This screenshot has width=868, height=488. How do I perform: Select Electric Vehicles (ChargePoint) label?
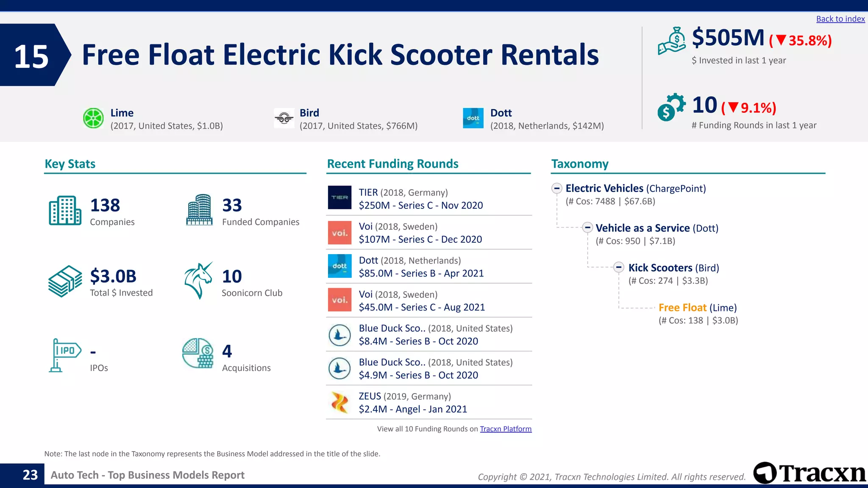(x=636, y=189)
